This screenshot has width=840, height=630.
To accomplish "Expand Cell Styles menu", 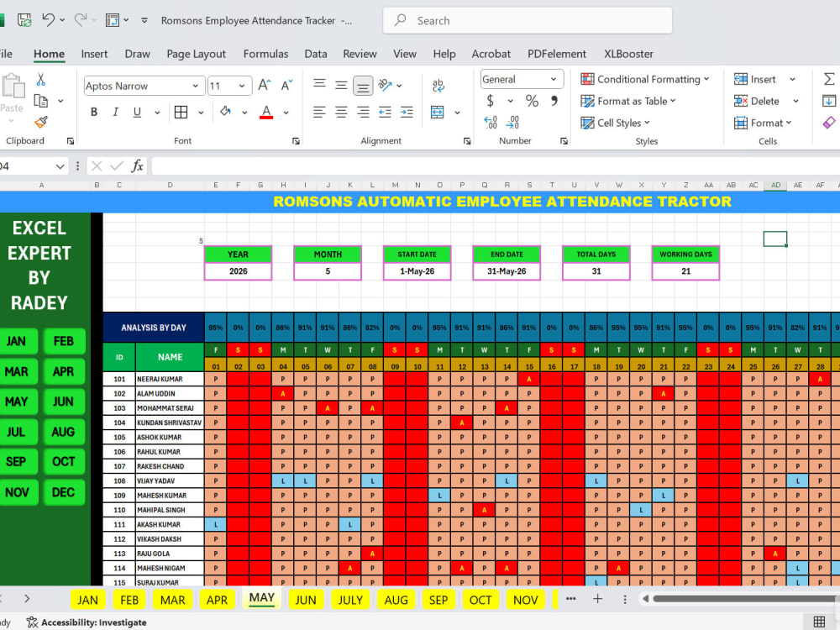I will [x=616, y=123].
